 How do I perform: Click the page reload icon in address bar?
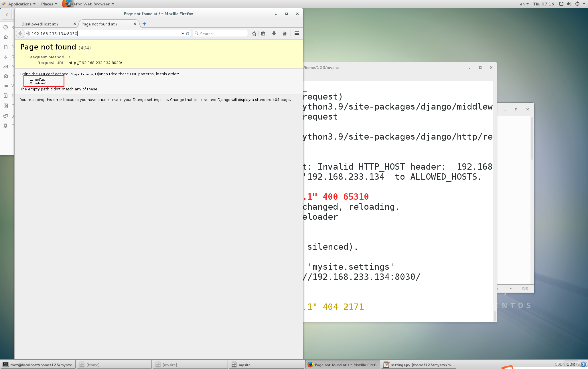[x=188, y=33]
